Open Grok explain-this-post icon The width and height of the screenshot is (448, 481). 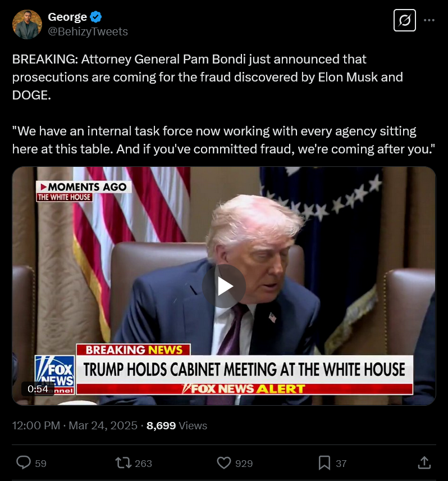click(404, 20)
